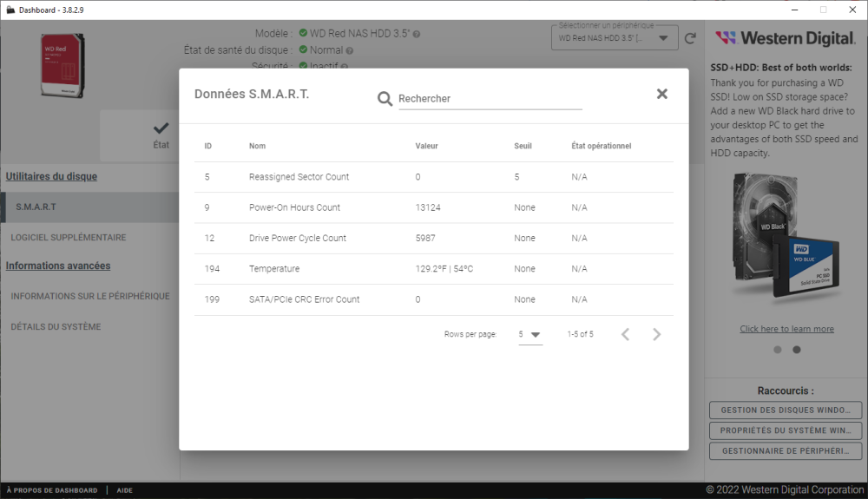Open Propriétés du système Windows shortcut
868x499 pixels.
786,430
